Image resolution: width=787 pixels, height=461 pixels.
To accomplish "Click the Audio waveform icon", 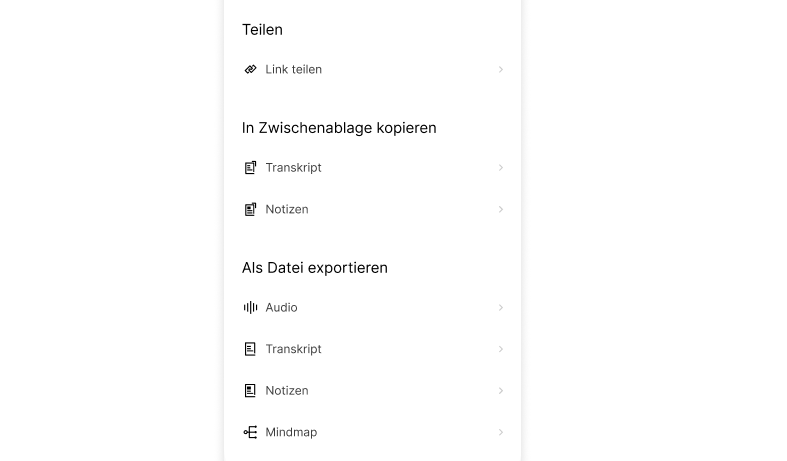I will coord(250,308).
